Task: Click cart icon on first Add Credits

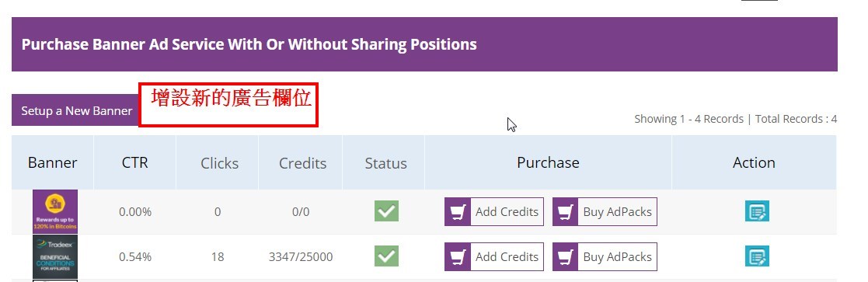Action: (x=458, y=212)
